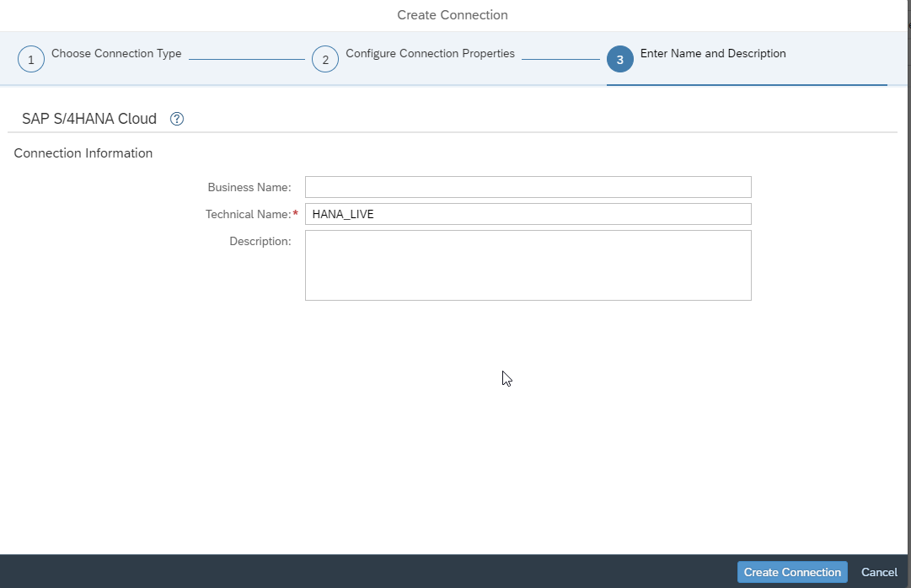911x588 pixels.
Task: Click the Description text area
Action: (x=528, y=265)
